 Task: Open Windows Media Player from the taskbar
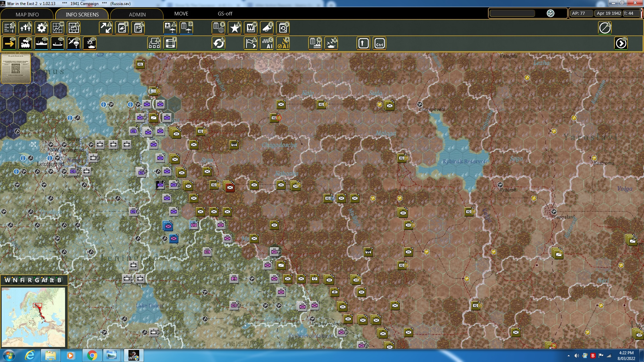tap(71, 355)
